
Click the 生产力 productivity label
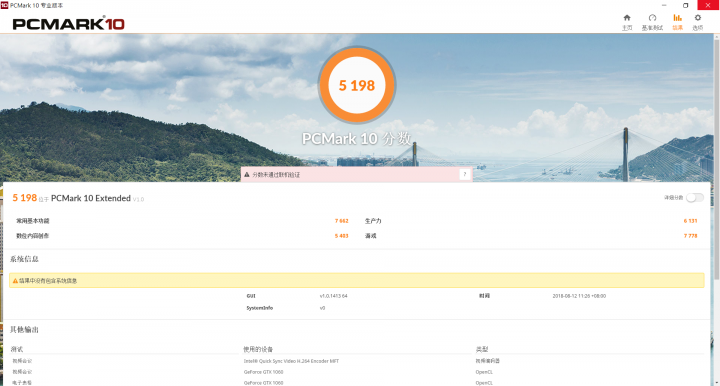pyautogui.click(x=373, y=221)
